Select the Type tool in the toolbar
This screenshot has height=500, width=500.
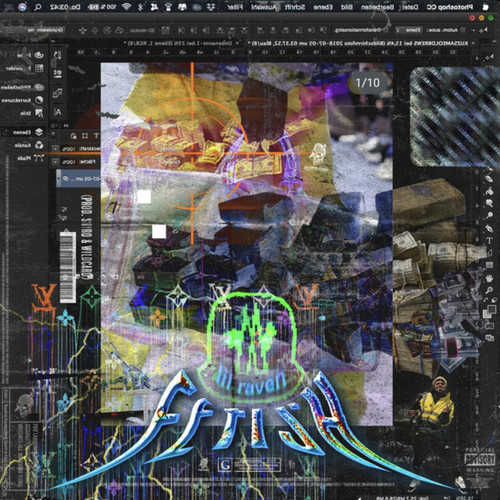(x=489, y=240)
